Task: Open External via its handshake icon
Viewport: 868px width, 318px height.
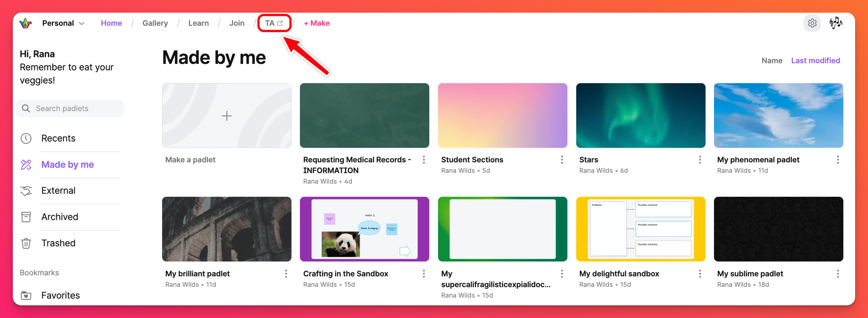Action: pos(26,191)
